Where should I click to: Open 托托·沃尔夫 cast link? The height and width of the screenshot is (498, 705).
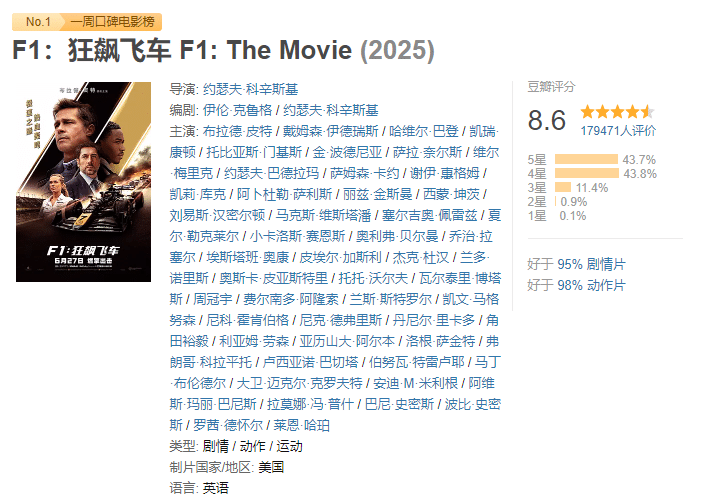372,278
